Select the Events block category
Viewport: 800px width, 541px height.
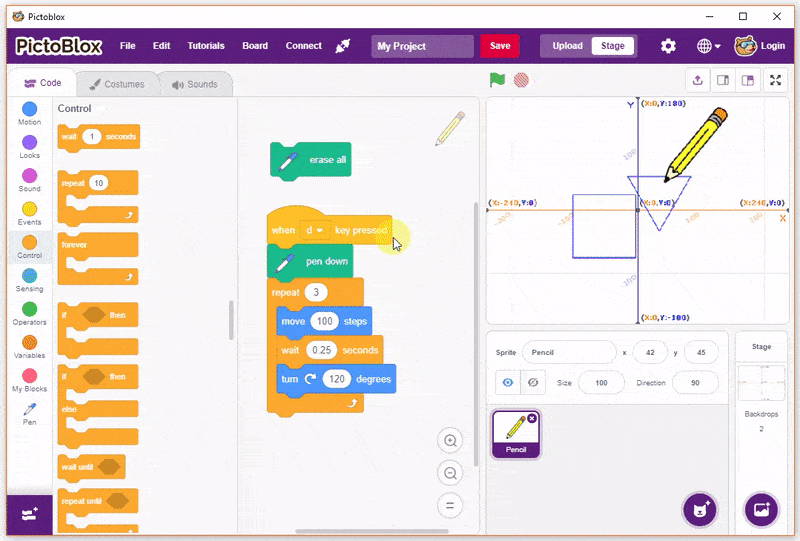(30, 213)
